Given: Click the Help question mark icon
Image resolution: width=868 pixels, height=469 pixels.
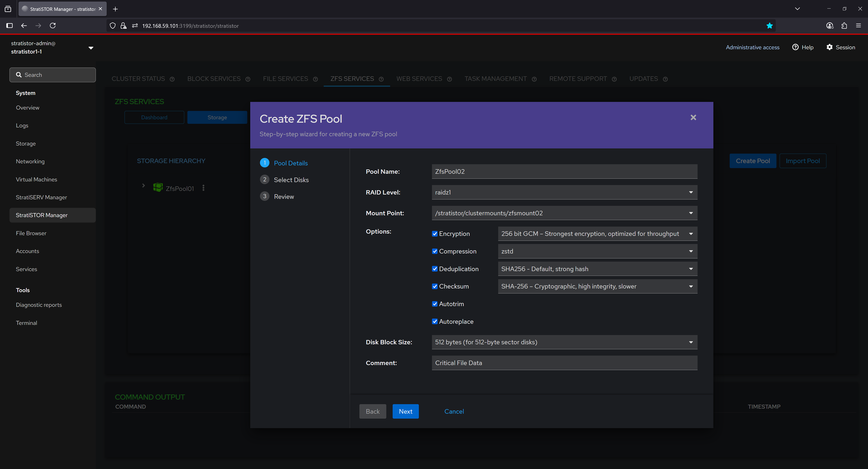Looking at the screenshot, I should [795, 47].
